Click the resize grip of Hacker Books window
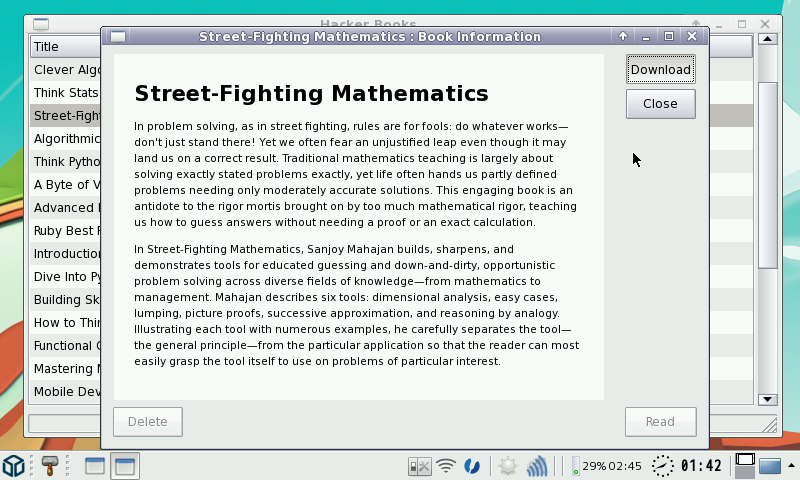800x480 pixels. tap(769, 424)
